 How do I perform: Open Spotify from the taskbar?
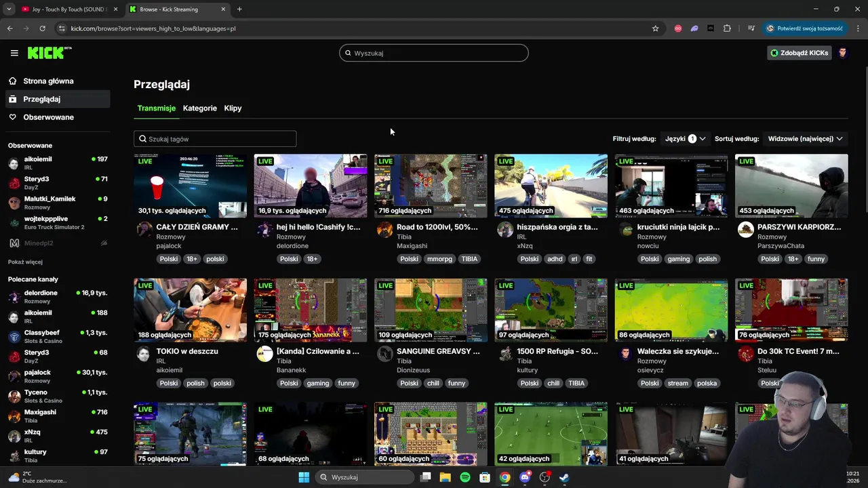tap(465, 477)
